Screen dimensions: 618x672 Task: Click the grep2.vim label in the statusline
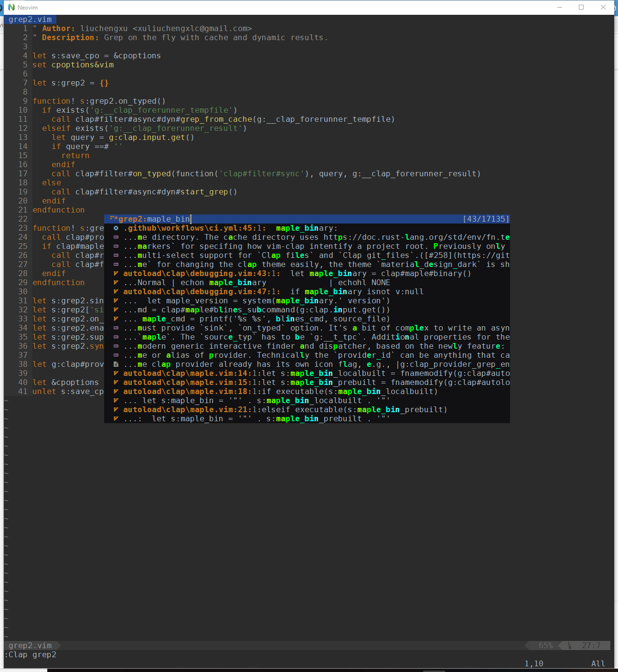point(31,645)
